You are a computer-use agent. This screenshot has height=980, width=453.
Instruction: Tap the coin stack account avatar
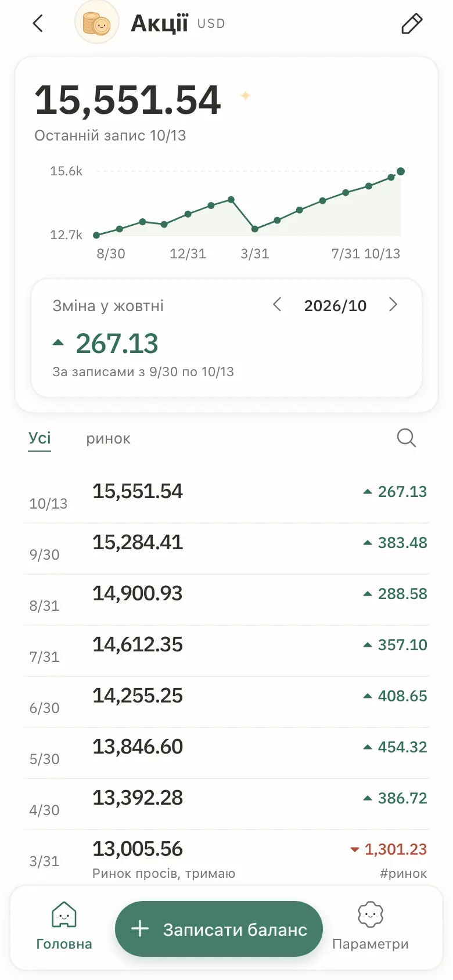click(97, 24)
